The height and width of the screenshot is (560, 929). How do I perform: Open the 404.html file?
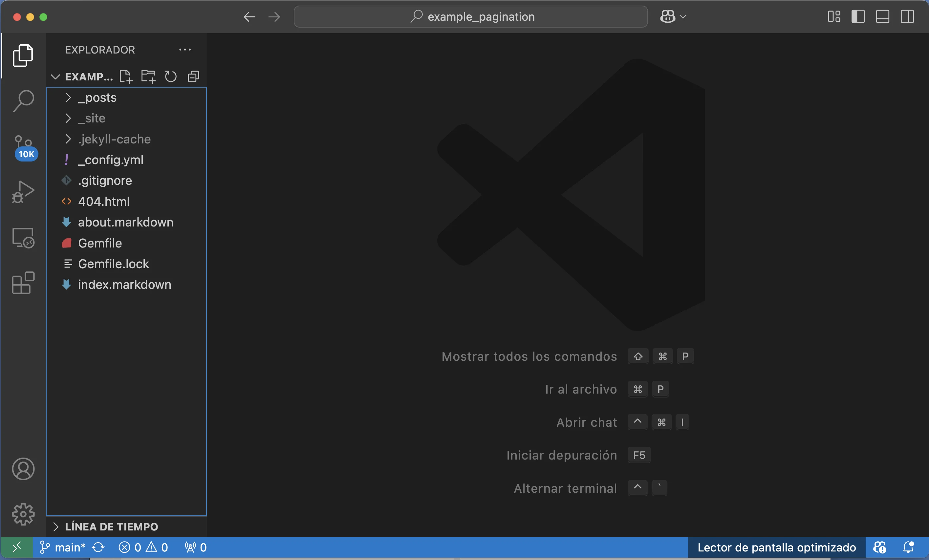point(126,201)
